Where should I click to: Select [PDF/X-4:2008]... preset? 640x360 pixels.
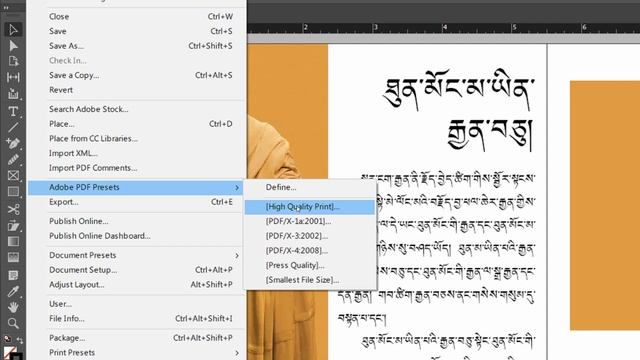click(310, 251)
